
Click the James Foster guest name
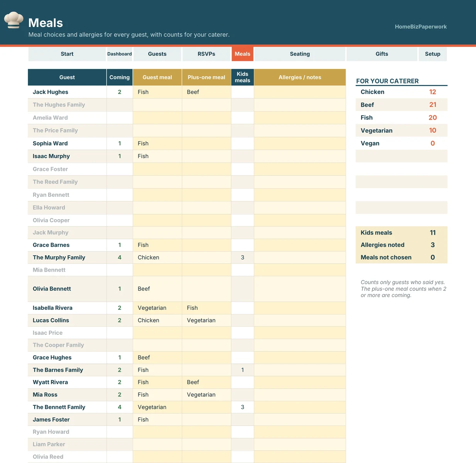[x=51, y=419]
